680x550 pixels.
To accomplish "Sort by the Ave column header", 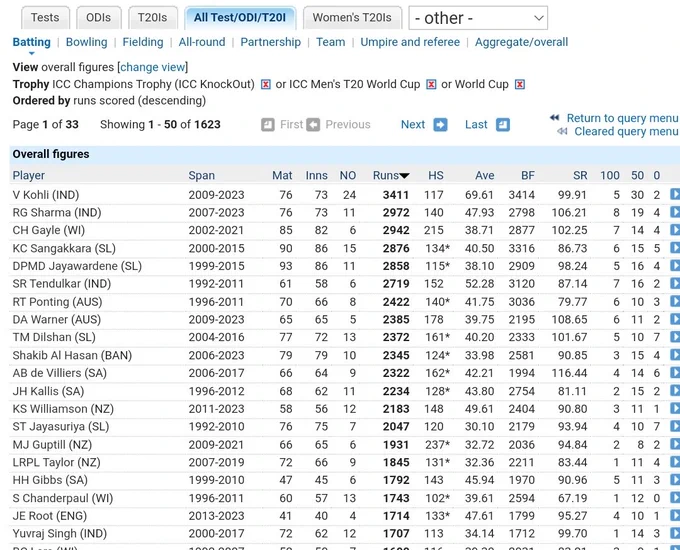I will point(484,175).
